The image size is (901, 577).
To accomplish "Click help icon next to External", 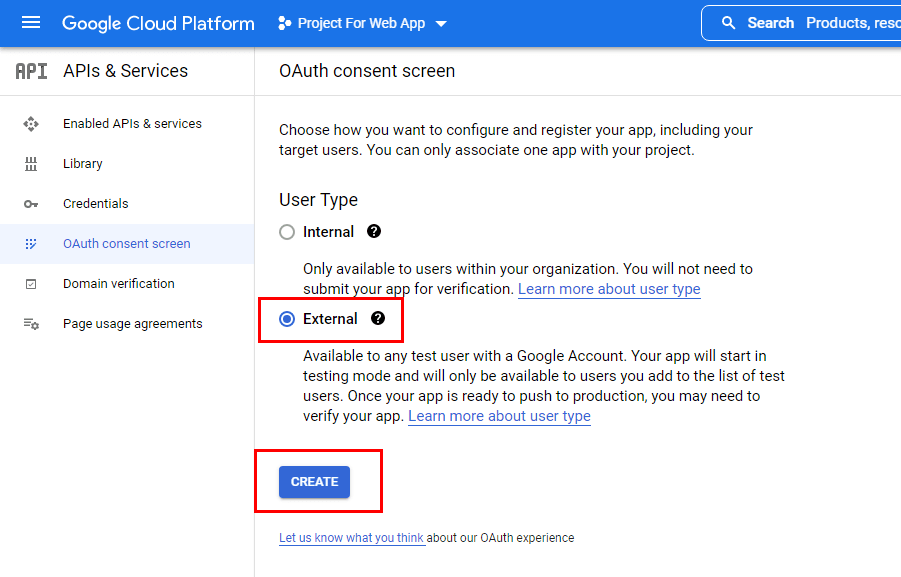I will tap(378, 318).
